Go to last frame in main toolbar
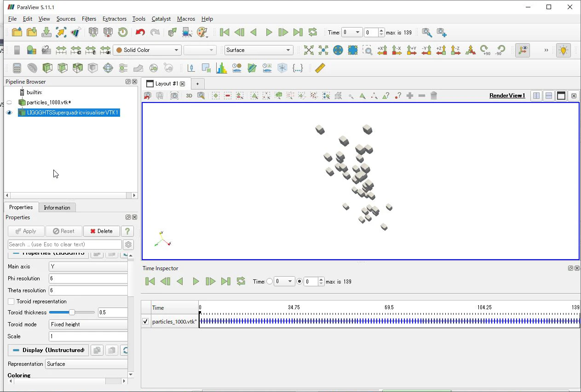Image resolution: width=581 pixels, height=392 pixels. click(x=298, y=32)
